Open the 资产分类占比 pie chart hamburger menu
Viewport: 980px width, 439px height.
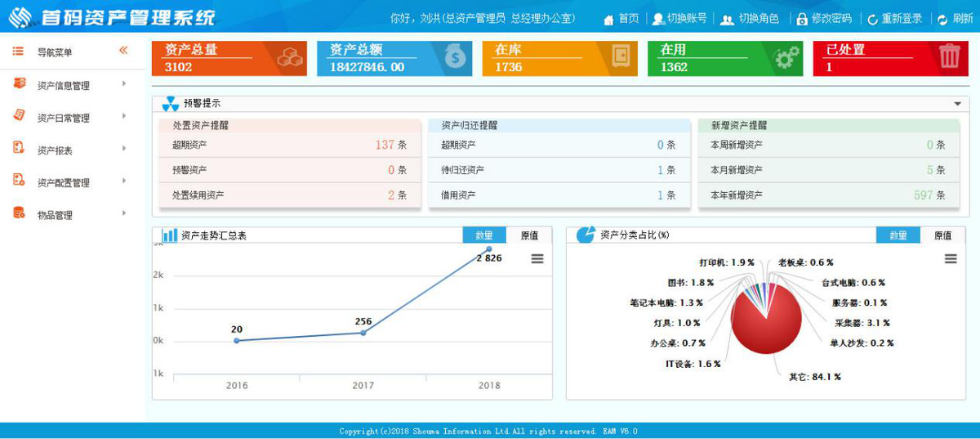[951, 258]
